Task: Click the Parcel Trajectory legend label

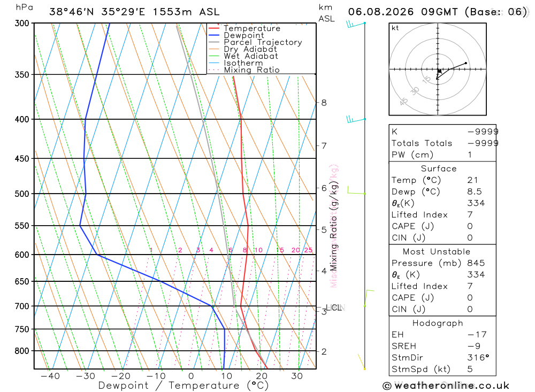Action: coord(263,42)
